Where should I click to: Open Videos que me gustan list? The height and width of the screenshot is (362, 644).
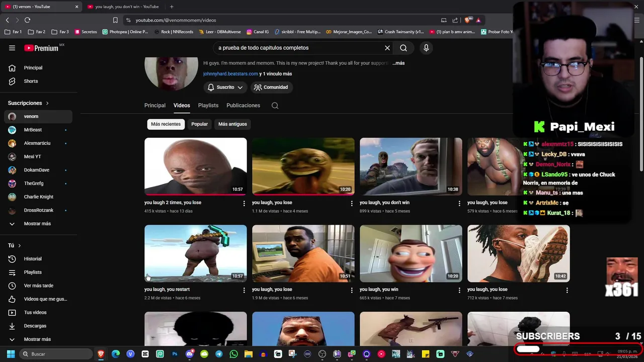(38, 299)
